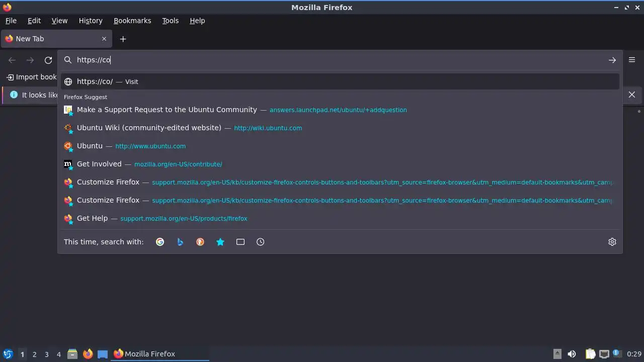Select the Bing search shortcut icon
The image size is (644, 362).
[180, 242]
